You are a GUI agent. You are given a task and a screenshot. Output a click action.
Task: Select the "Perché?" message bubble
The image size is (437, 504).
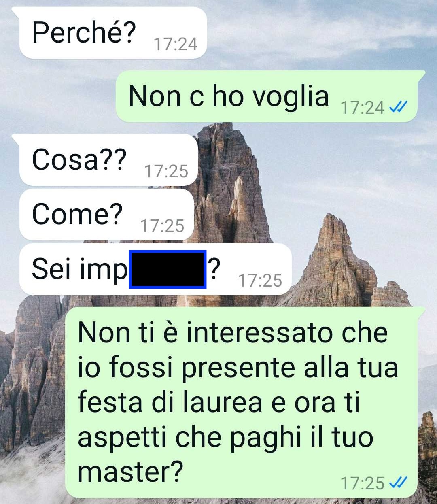[x=113, y=33]
